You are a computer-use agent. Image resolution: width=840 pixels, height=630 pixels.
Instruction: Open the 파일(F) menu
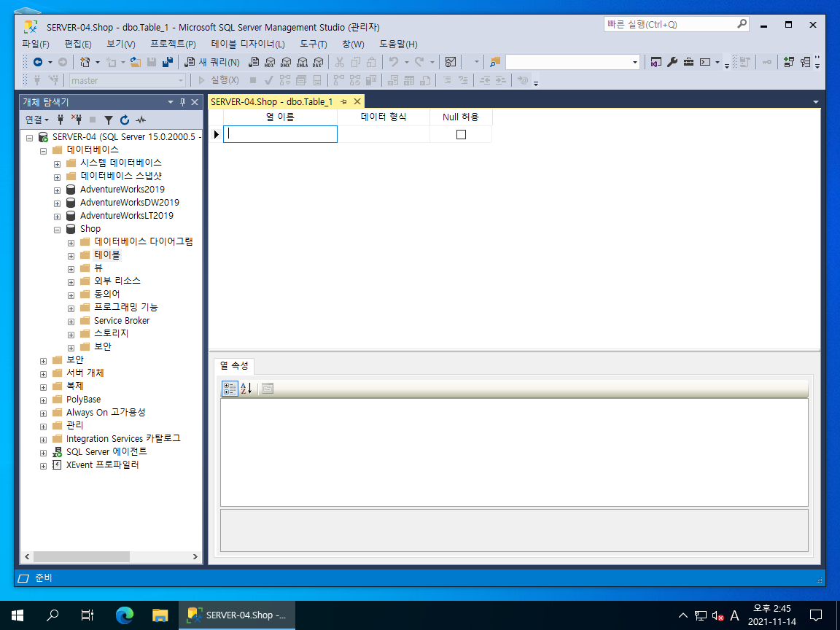pyautogui.click(x=35, y=44)
